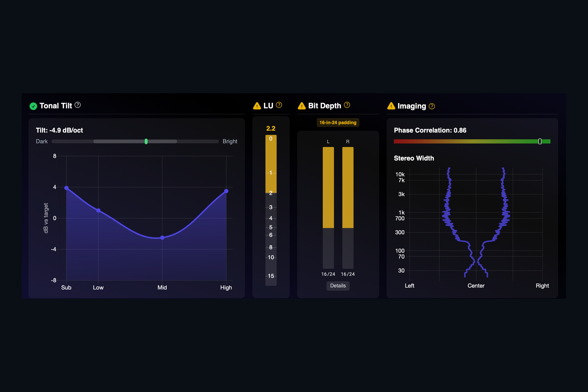Image resolution: width=588 pixels, height=392 pixels.
Task: Select the Low data point on the curve
Action: point(98,211)
